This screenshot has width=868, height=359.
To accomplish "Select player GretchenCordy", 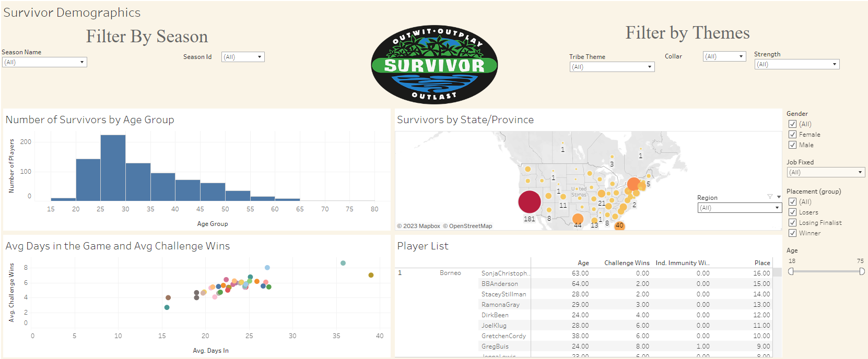I will pyautogui.click(x=503, y=336).
